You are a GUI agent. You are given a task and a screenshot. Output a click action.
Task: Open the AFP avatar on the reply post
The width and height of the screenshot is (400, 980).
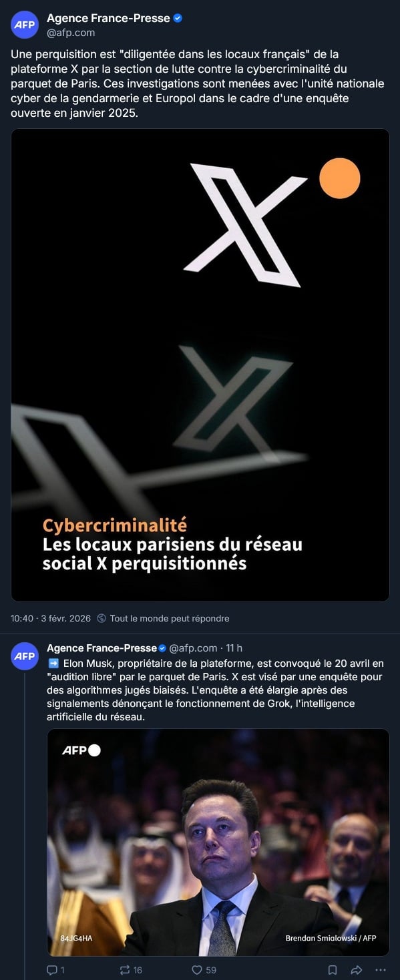tap(25, 656)
